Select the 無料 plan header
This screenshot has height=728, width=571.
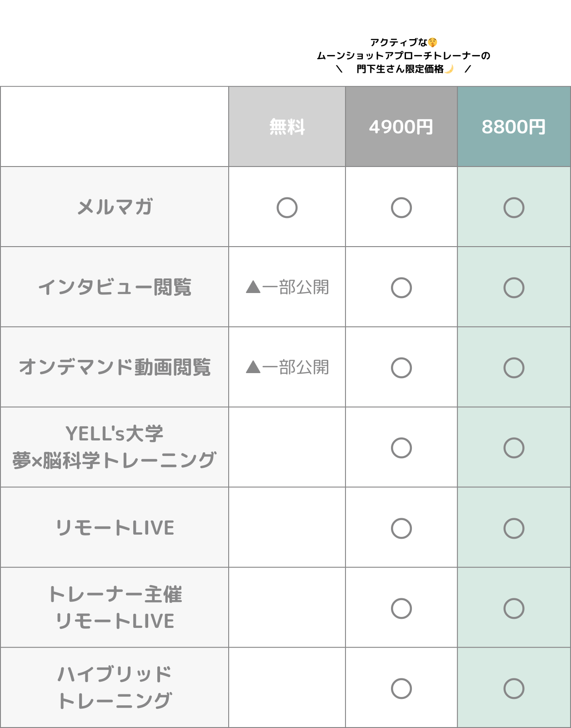(x=287, y=126)
